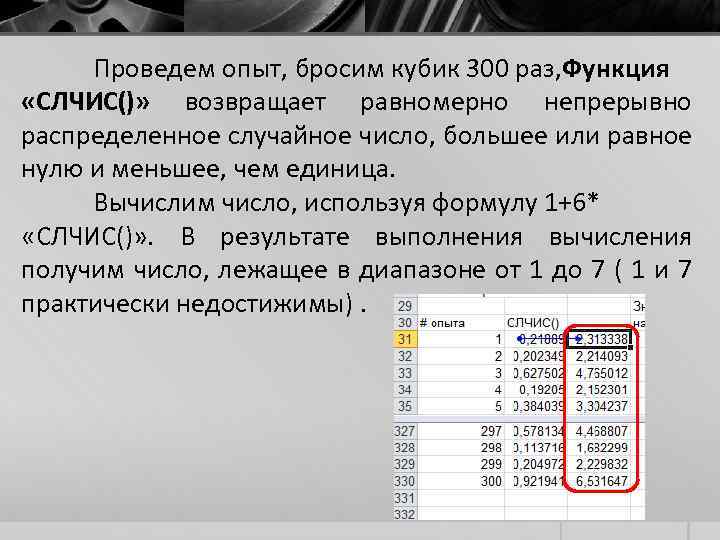This screenshot has height=540, width=720.
Task: Click cell containing 2,214093
Action: click(600, 356)
